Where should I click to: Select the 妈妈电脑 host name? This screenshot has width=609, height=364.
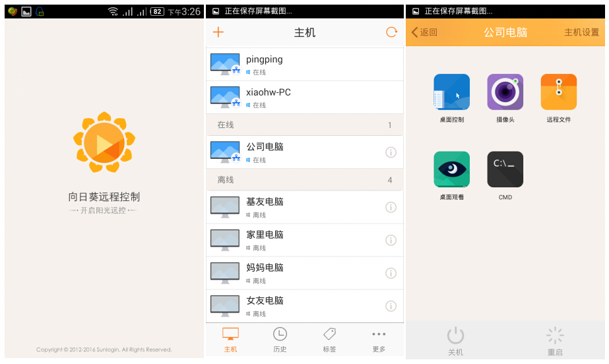pos(265,268)
